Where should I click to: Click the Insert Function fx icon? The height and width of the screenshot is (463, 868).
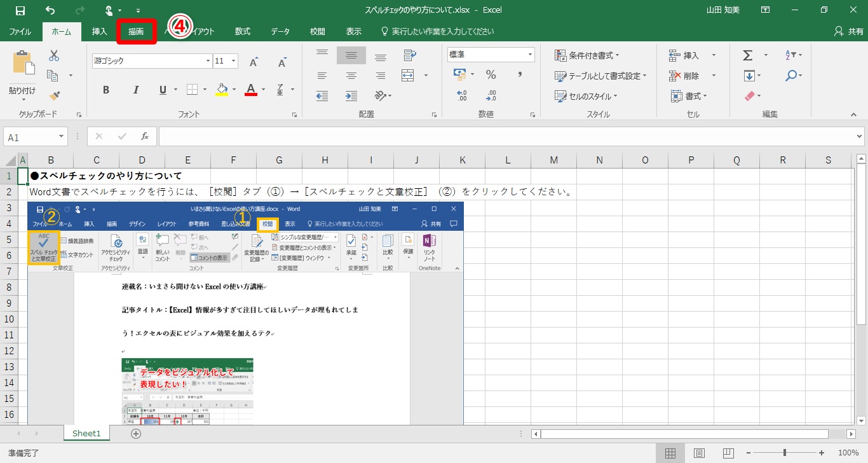(x=145, y=137)
